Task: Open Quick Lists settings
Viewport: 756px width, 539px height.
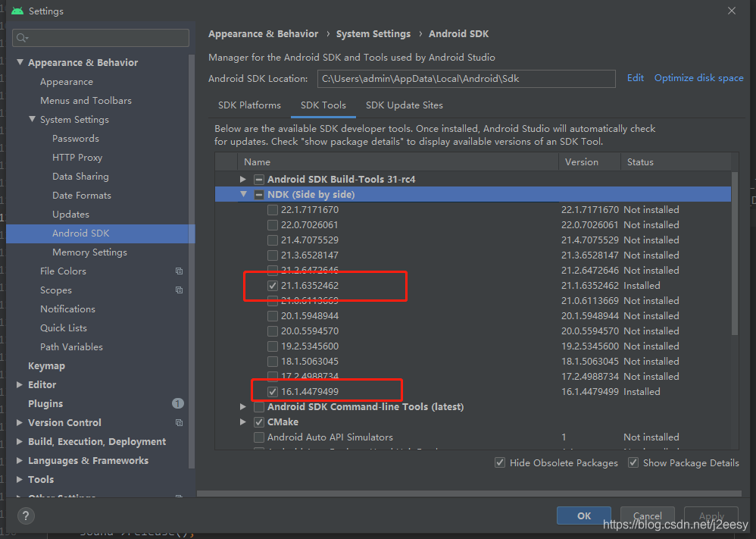Action: click(x=64, y=328)
